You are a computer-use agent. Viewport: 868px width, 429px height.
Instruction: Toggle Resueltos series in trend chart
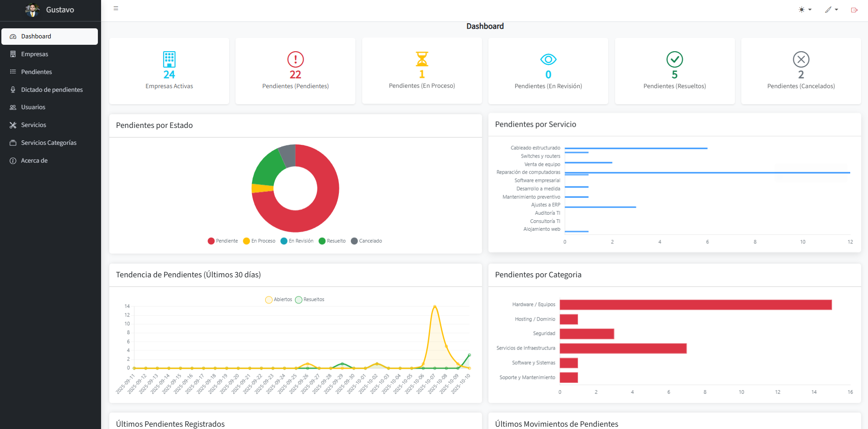[x=310, y=300]
